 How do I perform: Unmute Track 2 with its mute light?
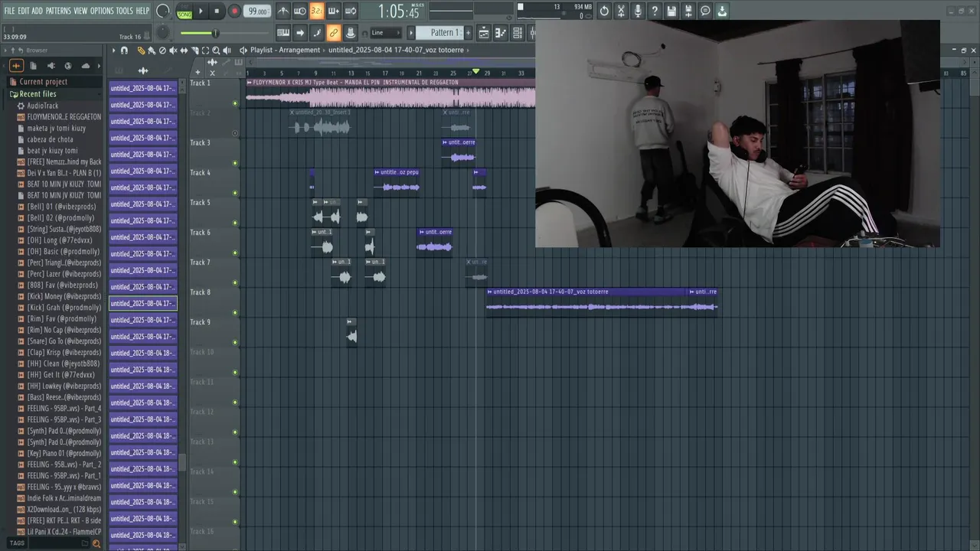(x=235, y=133)
